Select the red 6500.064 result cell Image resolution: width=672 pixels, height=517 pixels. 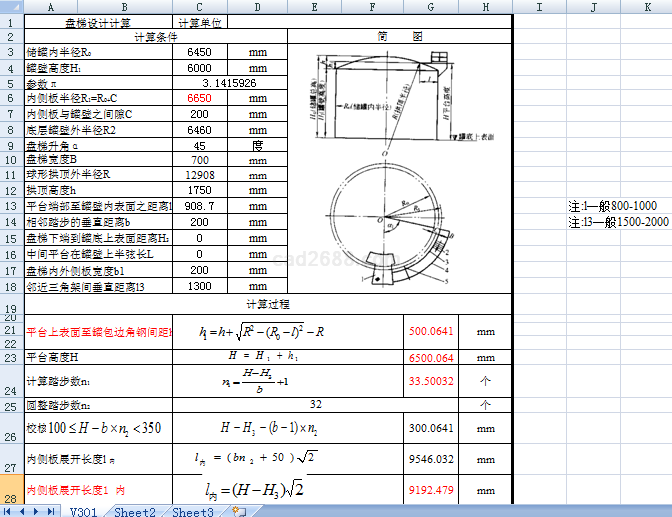pos(431,357)
